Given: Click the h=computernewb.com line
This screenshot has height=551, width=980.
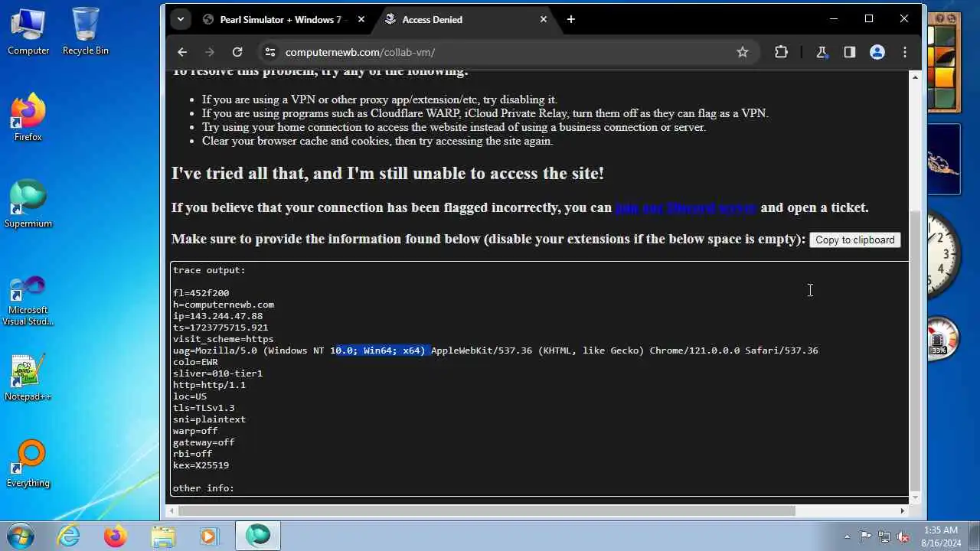Looking at the screenshot, I should [224, 305].
